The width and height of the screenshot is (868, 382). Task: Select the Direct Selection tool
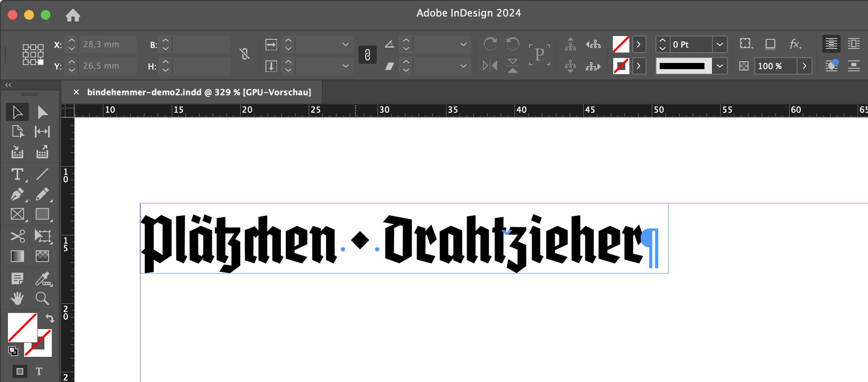coord(43,112)
